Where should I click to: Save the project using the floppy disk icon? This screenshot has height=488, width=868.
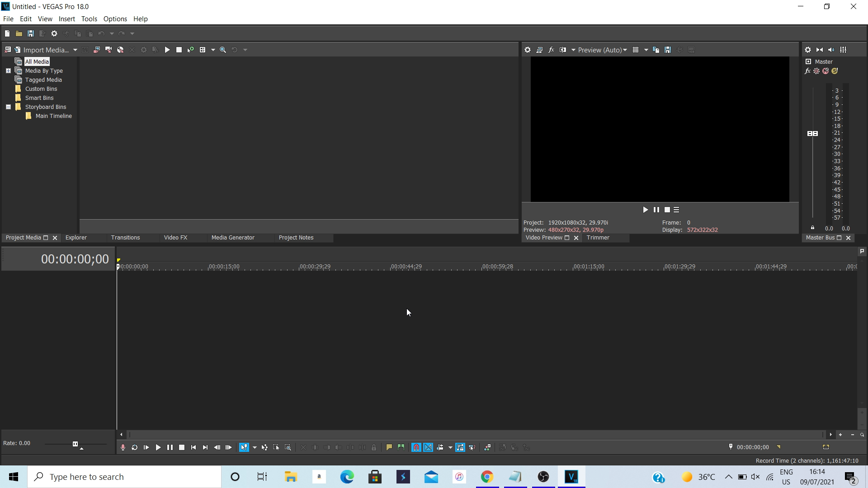pos(31,33)
